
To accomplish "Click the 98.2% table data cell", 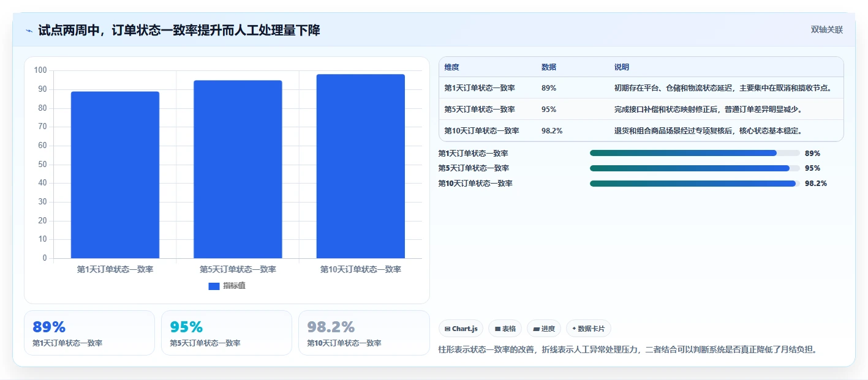I will point(552,131).
